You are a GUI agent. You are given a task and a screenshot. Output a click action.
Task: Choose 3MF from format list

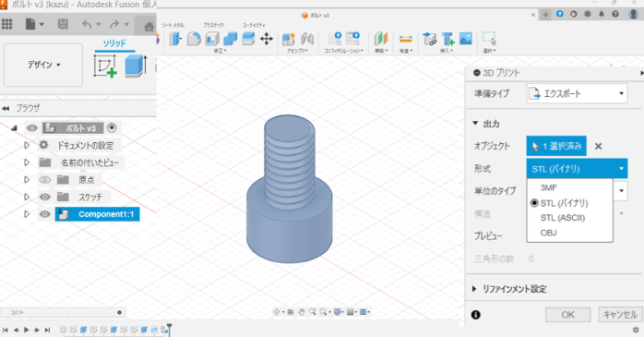[x=549, y=187]
